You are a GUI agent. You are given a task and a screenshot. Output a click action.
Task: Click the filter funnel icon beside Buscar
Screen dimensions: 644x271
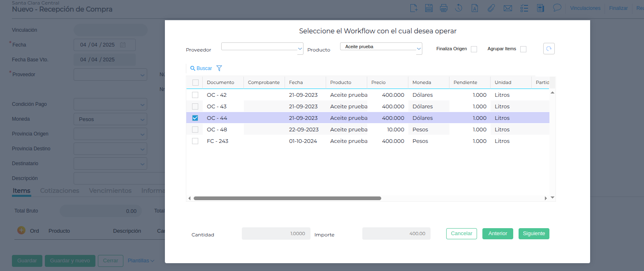pos(219,68)
